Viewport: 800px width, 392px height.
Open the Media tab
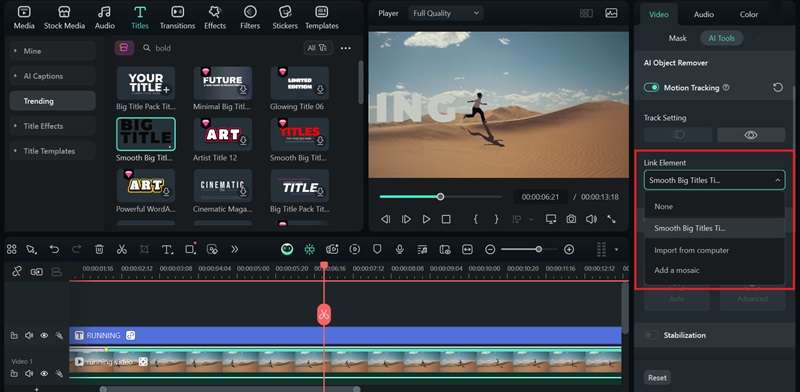pos(24,17)
